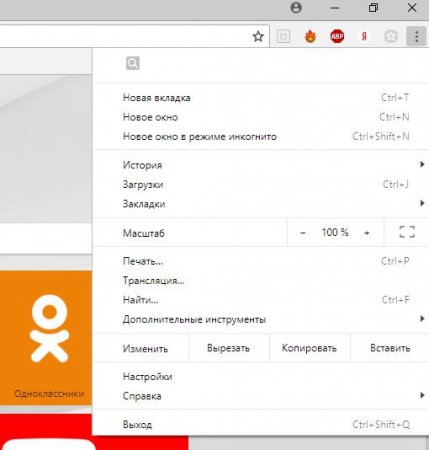Click the magnifier icon in the menu
This screenshot has width=429, height=450.
point(133,63)
